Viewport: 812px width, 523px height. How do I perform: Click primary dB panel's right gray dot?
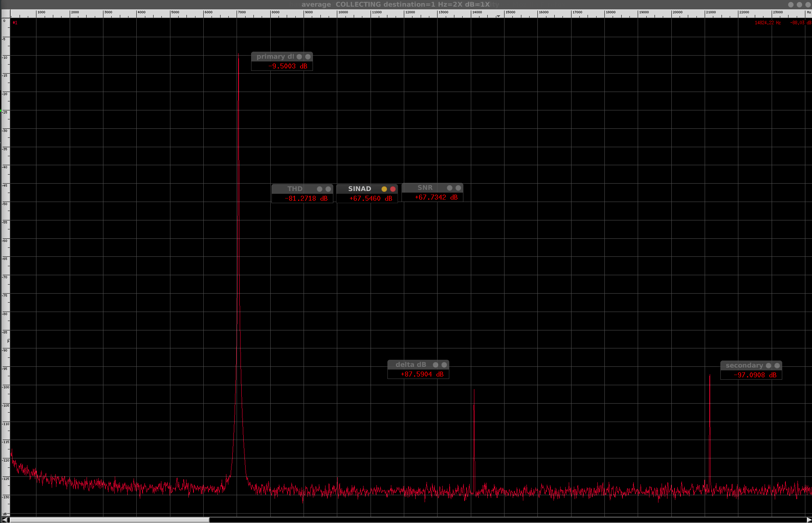coord(308,57)
